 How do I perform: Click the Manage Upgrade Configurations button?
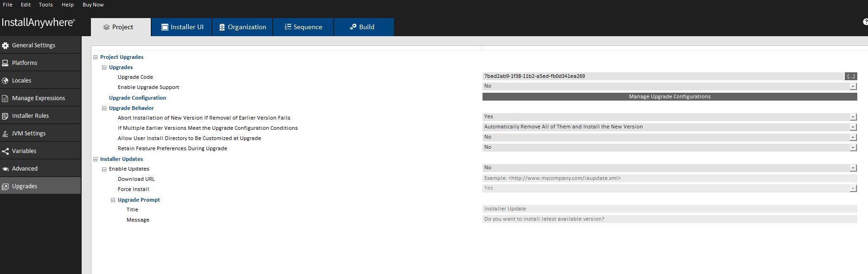669,96
